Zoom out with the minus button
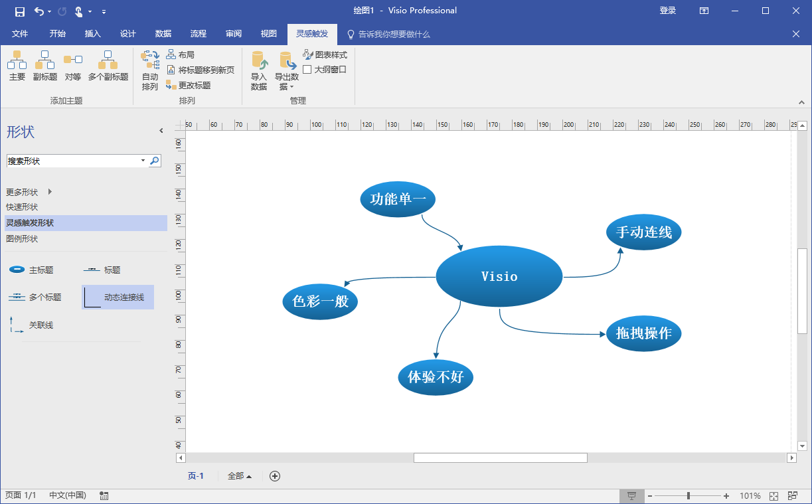Image resolution: width=812 pixels, height=504 pixels. pos(650,496)
